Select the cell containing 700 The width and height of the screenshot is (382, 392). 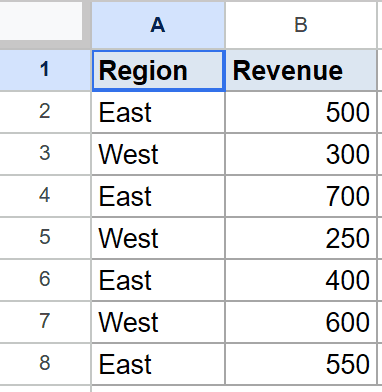coord(301,196)
